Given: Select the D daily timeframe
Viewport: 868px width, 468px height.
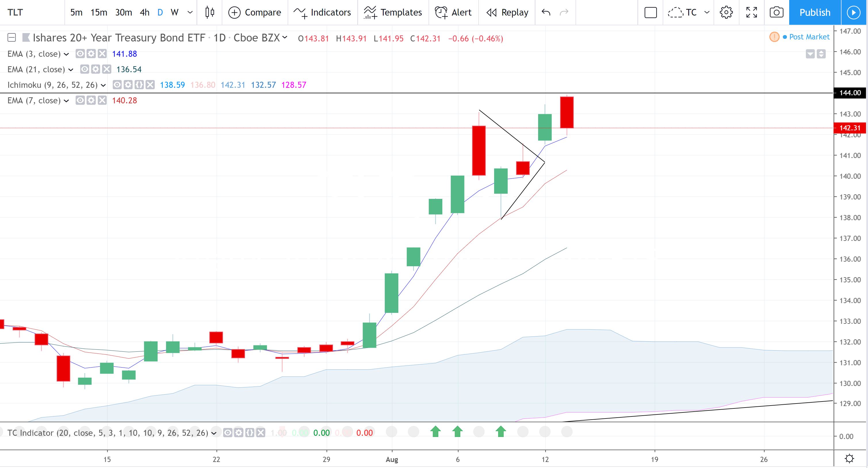Looking at the screenshot, I should [160, 12].
